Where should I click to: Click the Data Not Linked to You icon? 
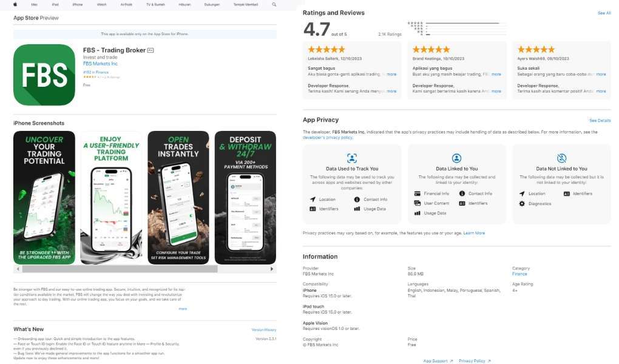tap(561, 158)
